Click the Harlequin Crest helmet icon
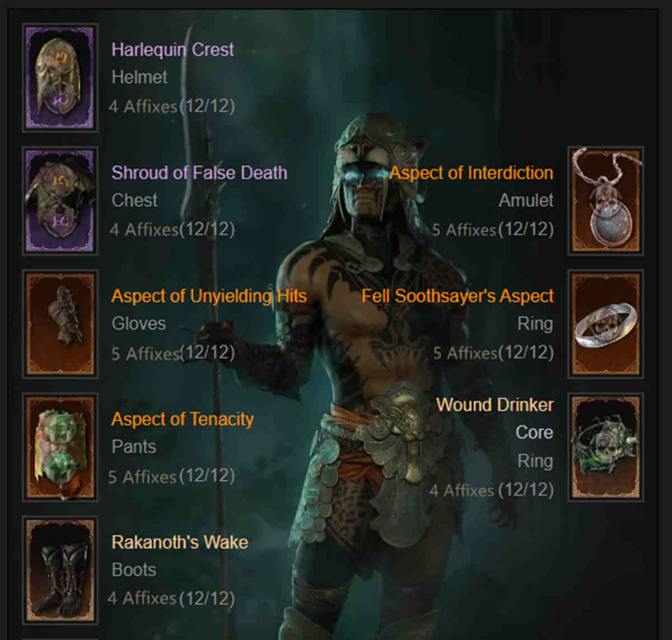Screen dimensions: 672x640 click(60, 77)
